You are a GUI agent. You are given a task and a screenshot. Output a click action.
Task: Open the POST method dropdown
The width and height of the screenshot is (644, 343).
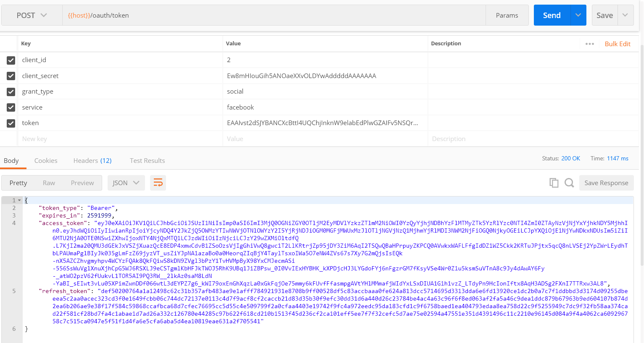(32, 16)
